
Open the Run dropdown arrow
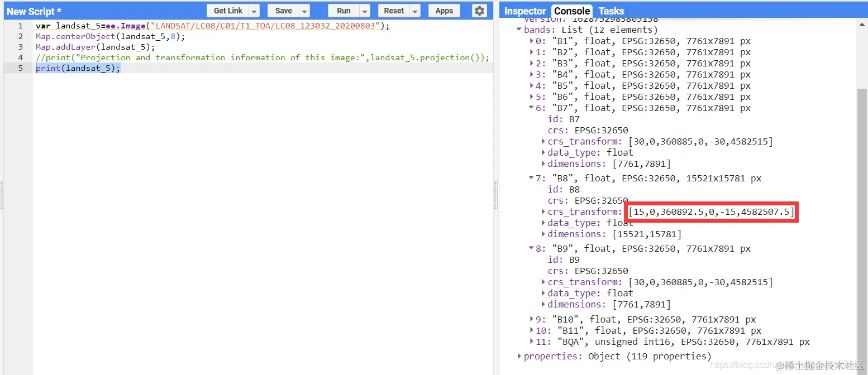click(365, 11)
